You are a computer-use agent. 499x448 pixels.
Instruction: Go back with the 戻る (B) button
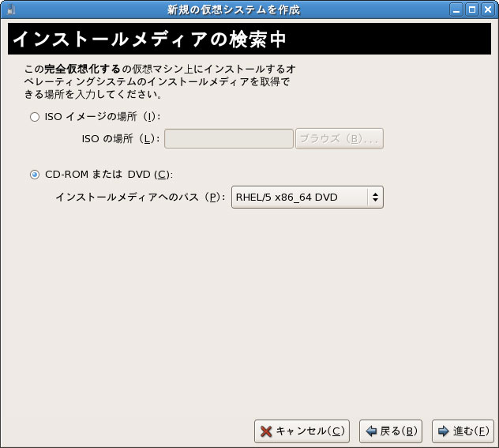[x=391, y=431]
